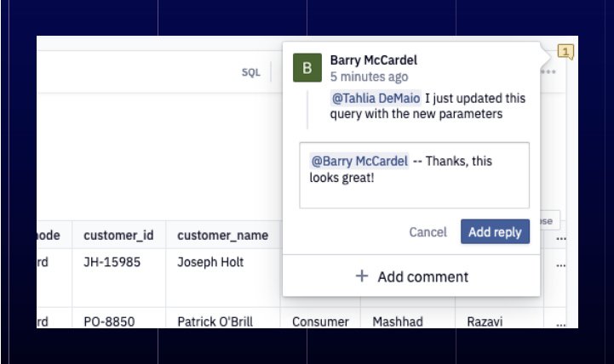Select the customer_id column header
The height and width of the screenshot is (364, 614).
click(x=117, y=235)
